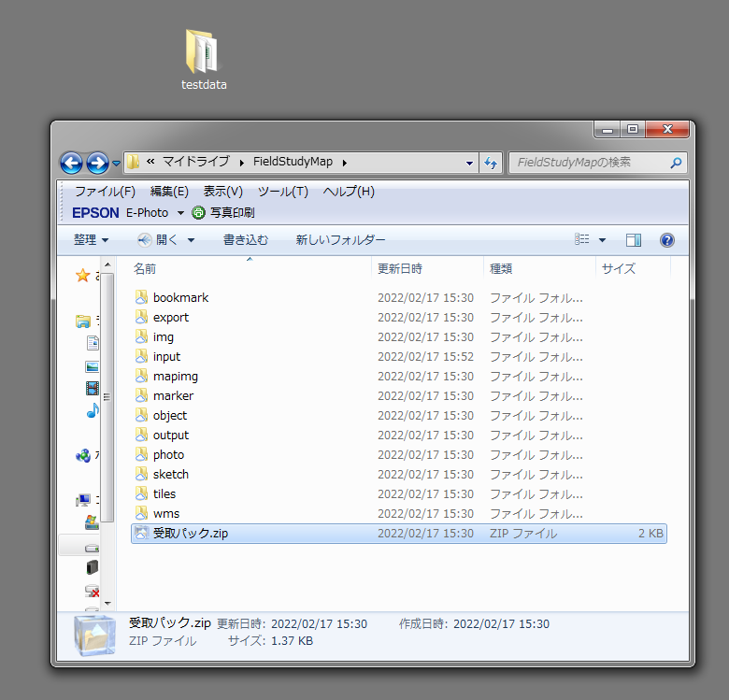
Task: Open the address bar history dropdown
Action: point(469,164)
